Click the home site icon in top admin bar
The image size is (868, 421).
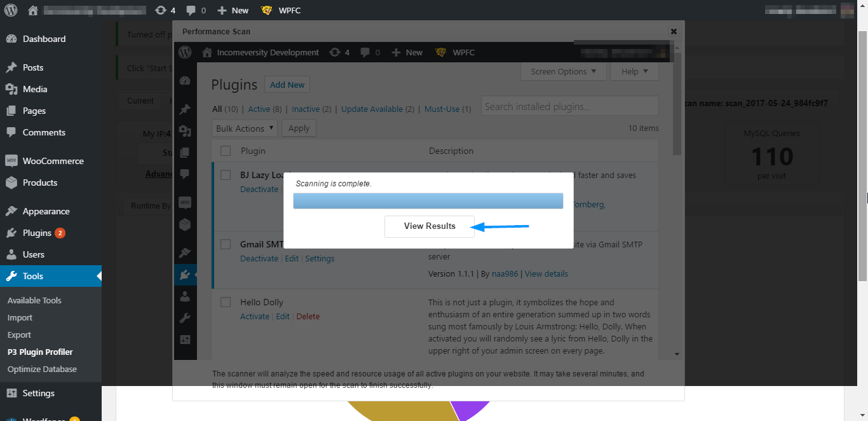click(x=33, y=10)
